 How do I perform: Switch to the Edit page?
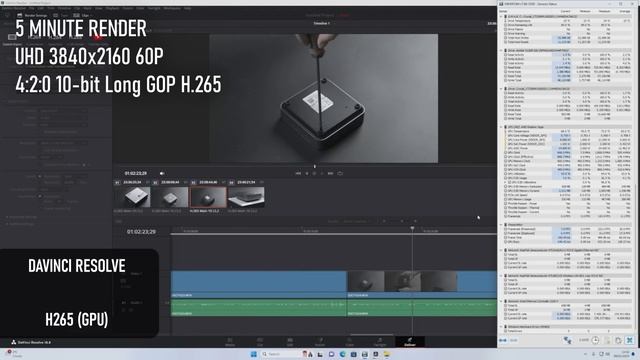[x=290, y=342]
